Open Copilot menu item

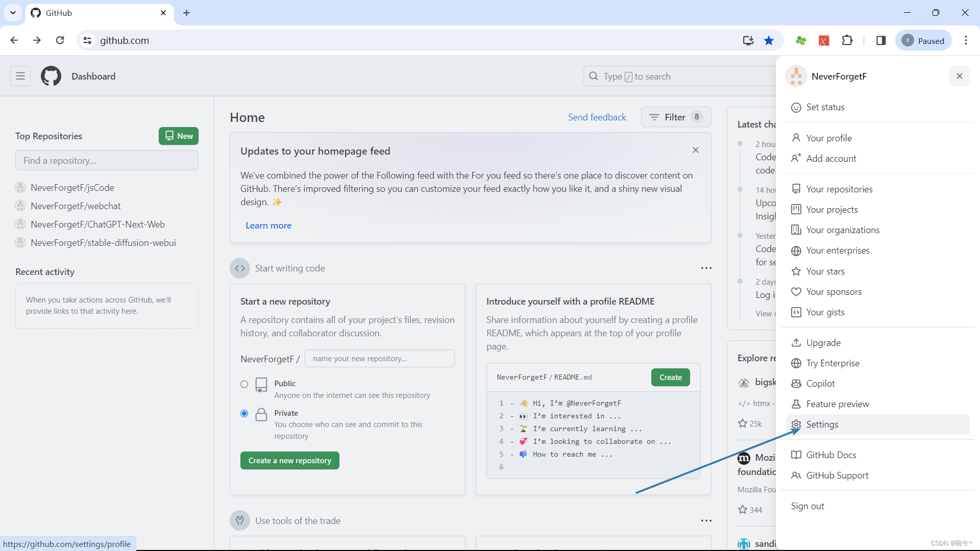click(877, 384)
